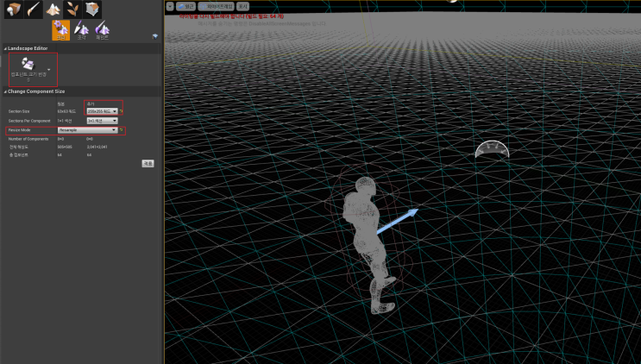Image resolution: width=641 pixels, height=364 pixels.
Task: Switch to the Landscape Manage tab
Action: click(x=61, y=31)
